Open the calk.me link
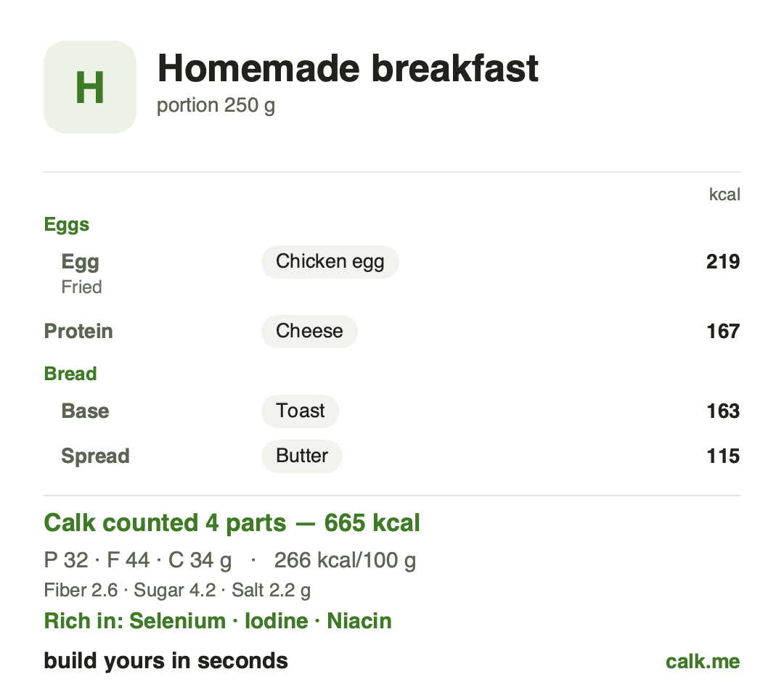Viewport: 784px width, 690px height. (703, 662)
